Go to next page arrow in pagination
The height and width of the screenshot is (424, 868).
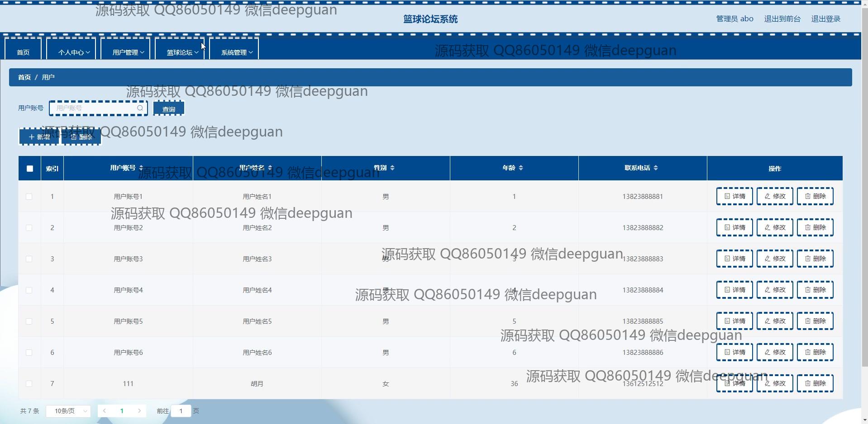tap(139, 411)
